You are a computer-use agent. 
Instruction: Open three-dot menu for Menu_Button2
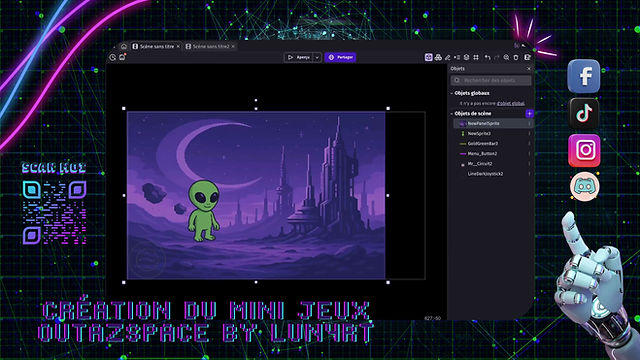click(529, 154)
